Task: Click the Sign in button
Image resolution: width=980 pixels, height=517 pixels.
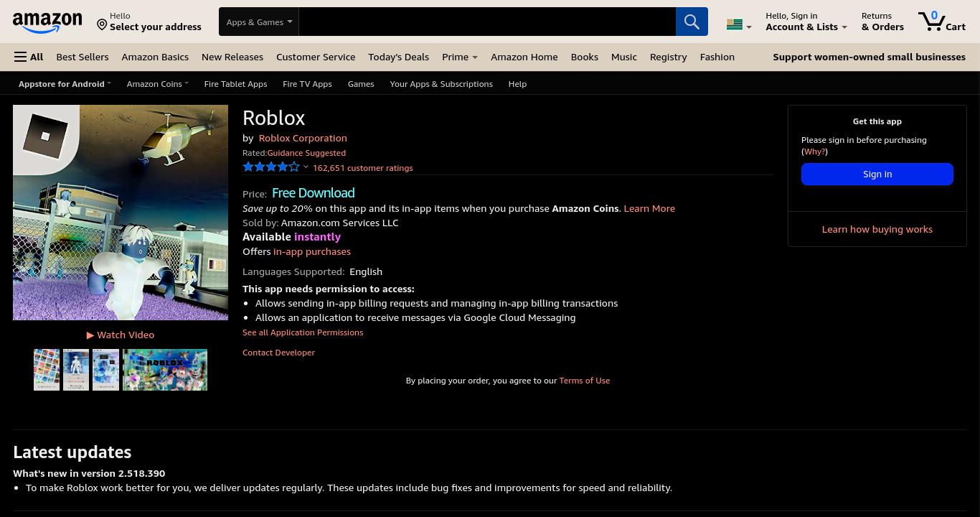Action: click(877, 174)
